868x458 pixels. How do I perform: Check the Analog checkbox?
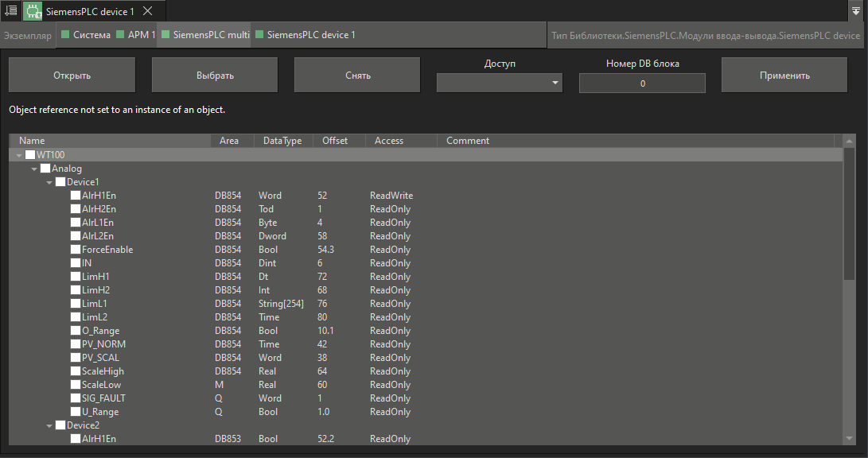coord(45,168)
